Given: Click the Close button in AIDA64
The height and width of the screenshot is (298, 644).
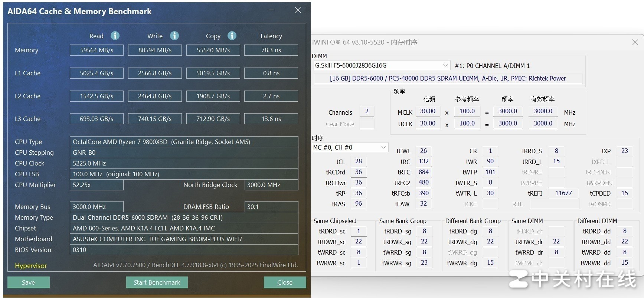Looking at the screenshot, I should (x=285, y=282).
